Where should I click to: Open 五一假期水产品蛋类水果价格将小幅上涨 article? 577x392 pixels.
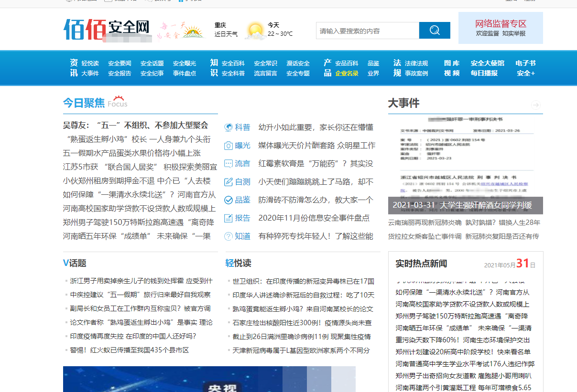(x=132, y=153)
